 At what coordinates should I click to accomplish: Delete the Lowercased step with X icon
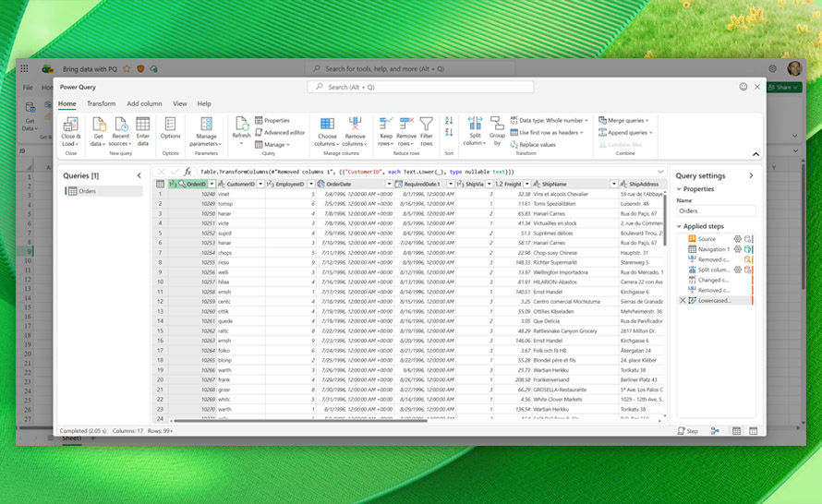683,300
